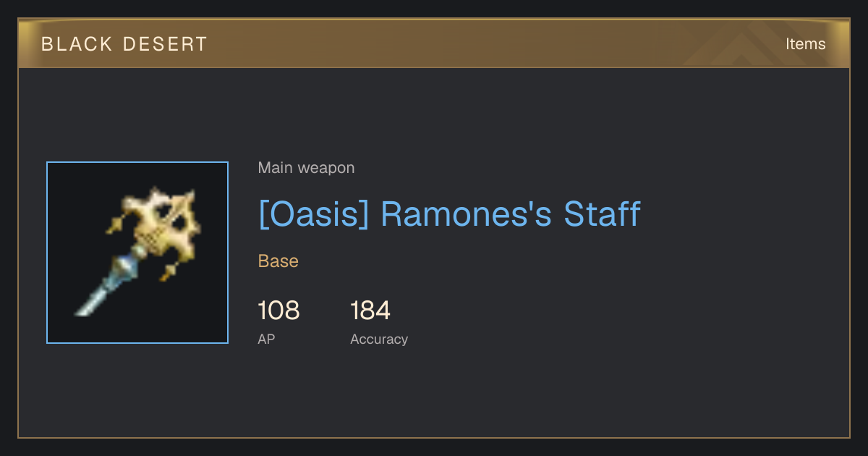Click the word DESERT in header
868x456 pixels.
click(165, 44)
